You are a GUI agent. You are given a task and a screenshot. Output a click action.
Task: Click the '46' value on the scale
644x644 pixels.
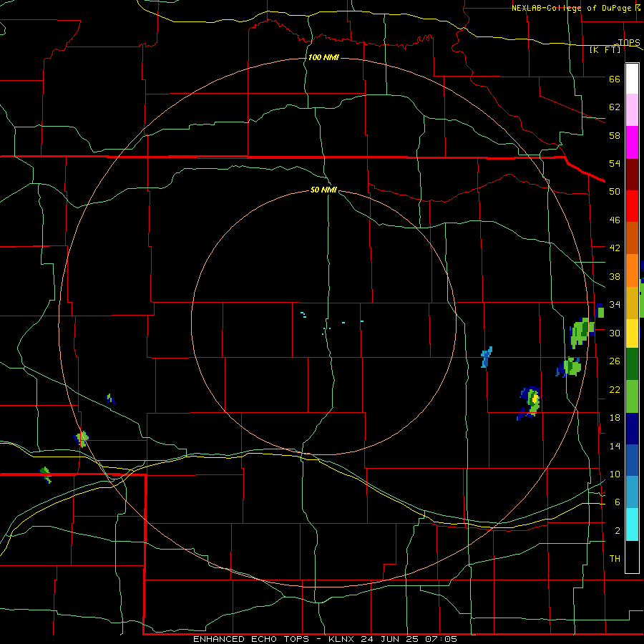(x=615, y=220)
